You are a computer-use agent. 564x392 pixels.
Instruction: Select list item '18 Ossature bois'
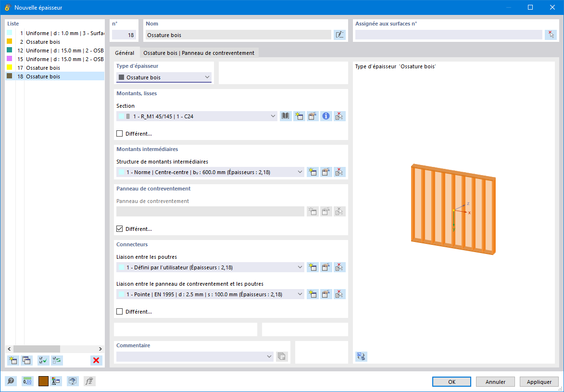coord(55,76)
